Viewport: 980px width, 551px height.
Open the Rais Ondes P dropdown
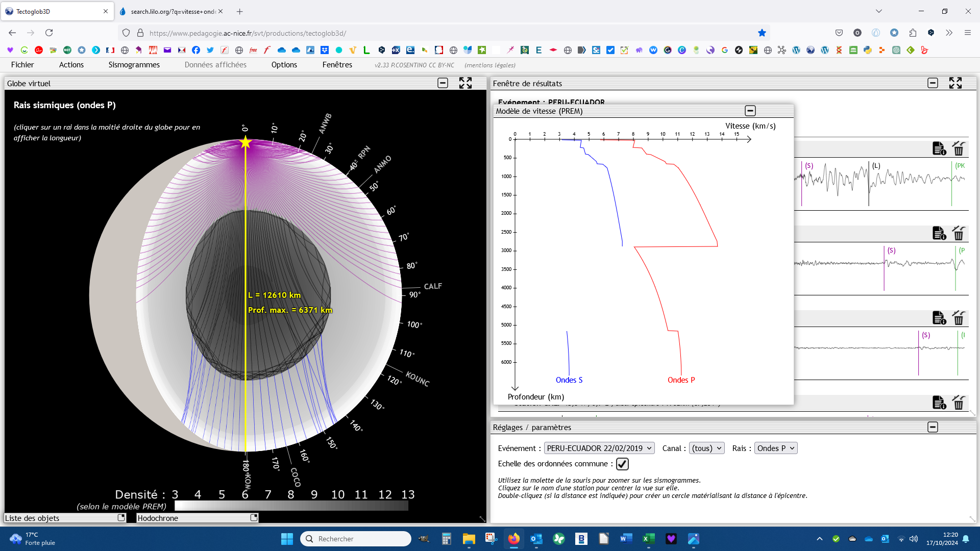pos(775,448)
